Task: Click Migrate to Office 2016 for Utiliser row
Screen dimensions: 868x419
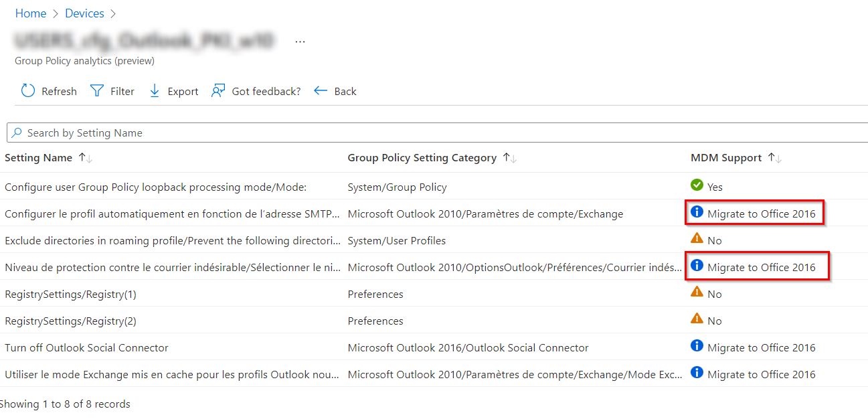Action: (762, 374)
